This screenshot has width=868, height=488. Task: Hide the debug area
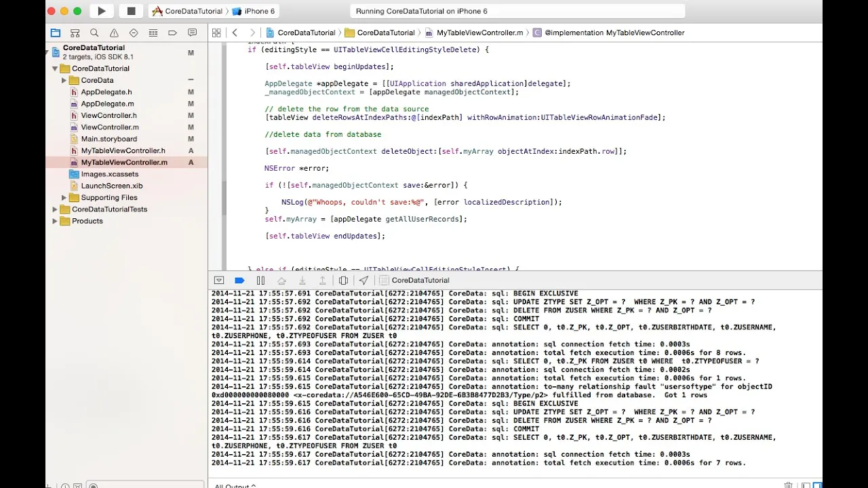click(219, 280)
